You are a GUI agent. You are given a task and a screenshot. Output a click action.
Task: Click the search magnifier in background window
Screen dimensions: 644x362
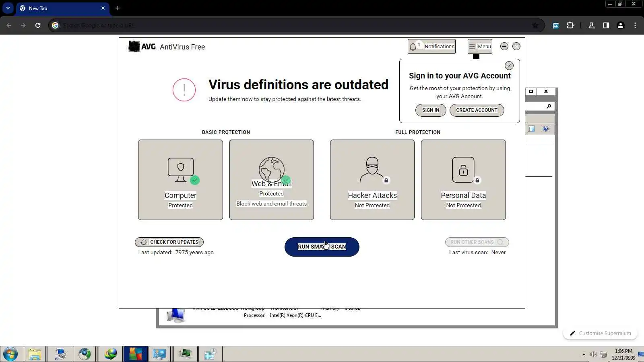[549, 106]
